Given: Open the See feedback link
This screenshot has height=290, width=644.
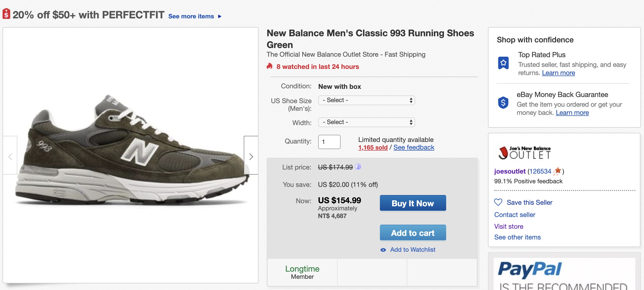Looking at the screenshot, I should (x=414, y=148).
